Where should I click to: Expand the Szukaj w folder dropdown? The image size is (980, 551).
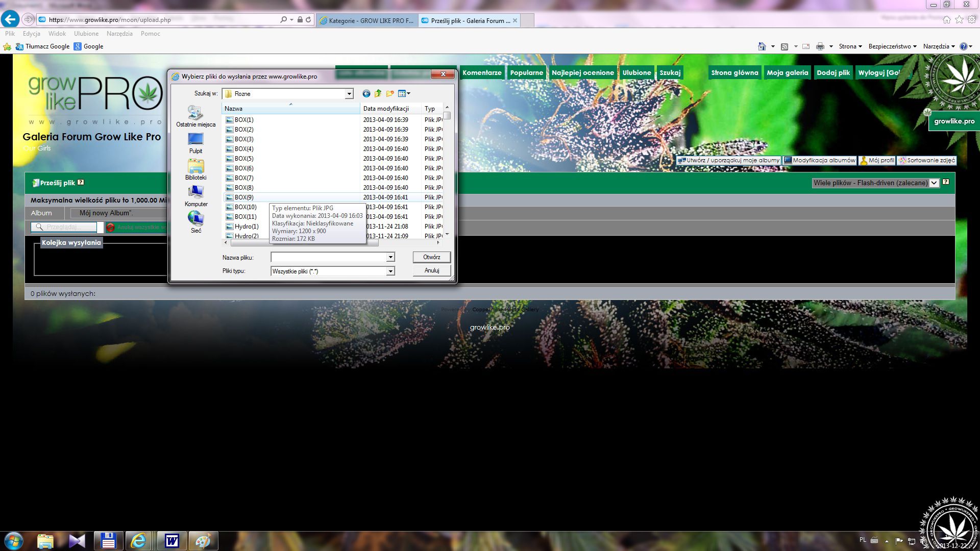[349, 94]
